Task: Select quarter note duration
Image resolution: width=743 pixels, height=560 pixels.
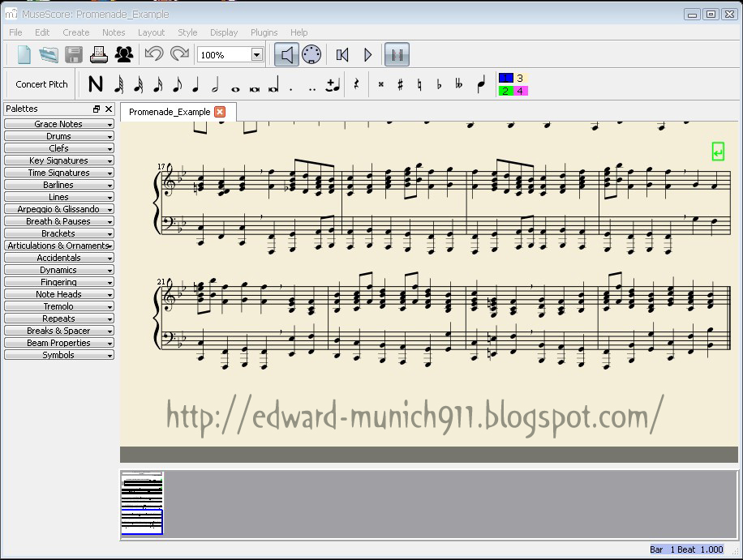Action: (195, 84)
